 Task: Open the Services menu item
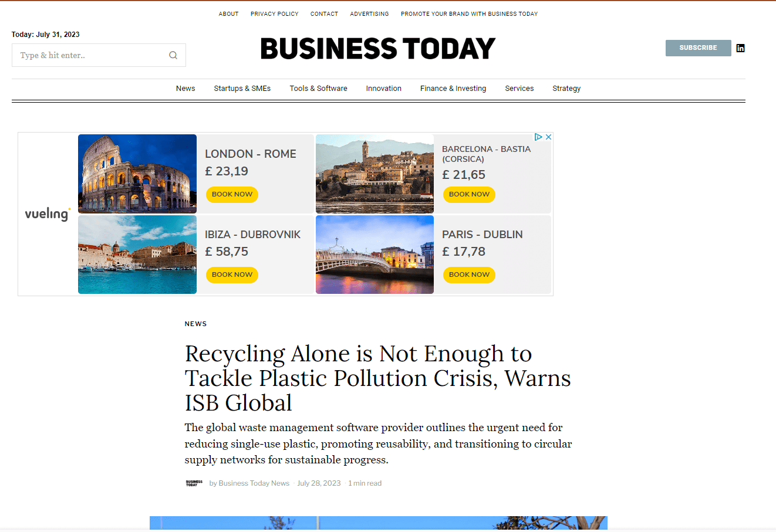[x=519, y=89]
